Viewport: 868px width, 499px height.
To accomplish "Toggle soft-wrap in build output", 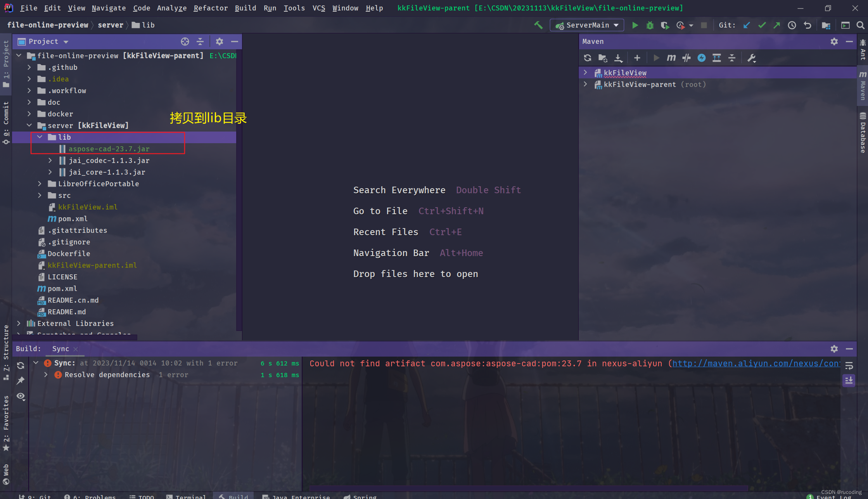I will point(849,366).
